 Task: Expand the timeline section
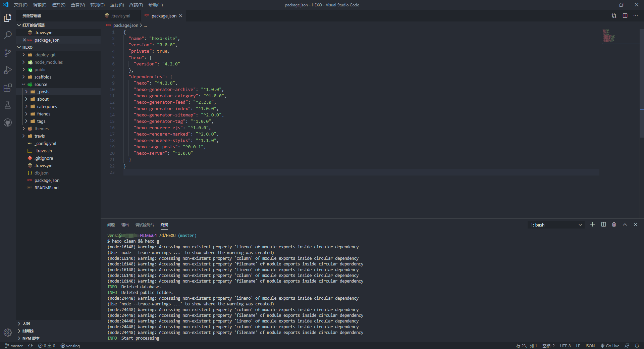tap(58, 331)
